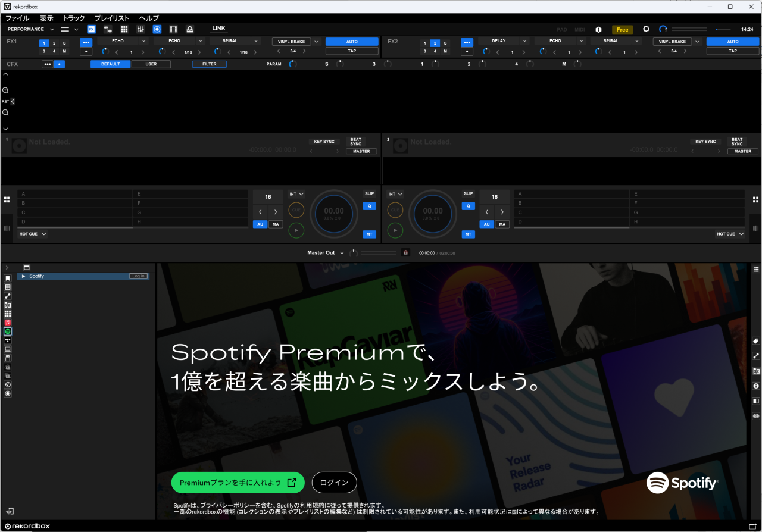This screenshot has height=532, width=762.
Task: Open deck 1 HOT CUE dropdown
Action: 33,234
